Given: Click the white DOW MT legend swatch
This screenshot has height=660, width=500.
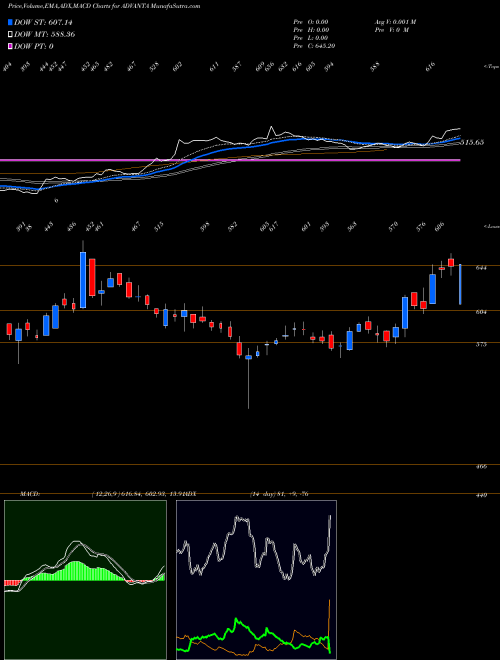Looking at the screenshot, I should [10, 34].
